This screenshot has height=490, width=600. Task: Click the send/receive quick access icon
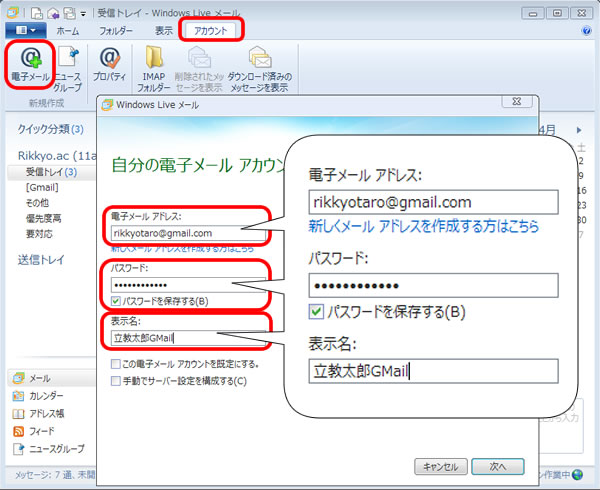[69, 13]
